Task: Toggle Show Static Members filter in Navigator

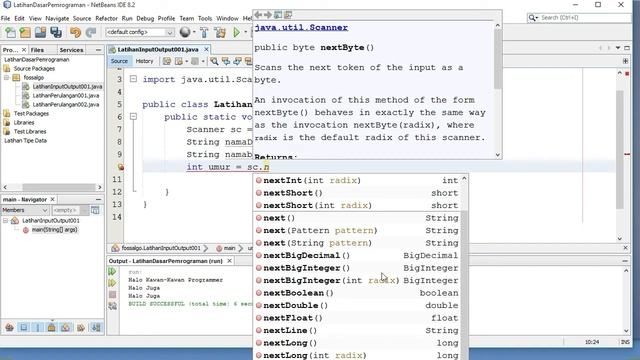Action: coord(38,327)
